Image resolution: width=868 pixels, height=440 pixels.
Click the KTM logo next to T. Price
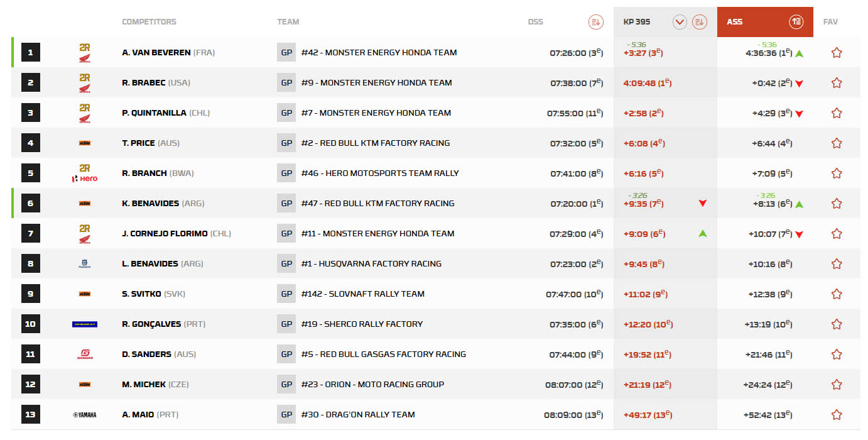coord(85,143)
